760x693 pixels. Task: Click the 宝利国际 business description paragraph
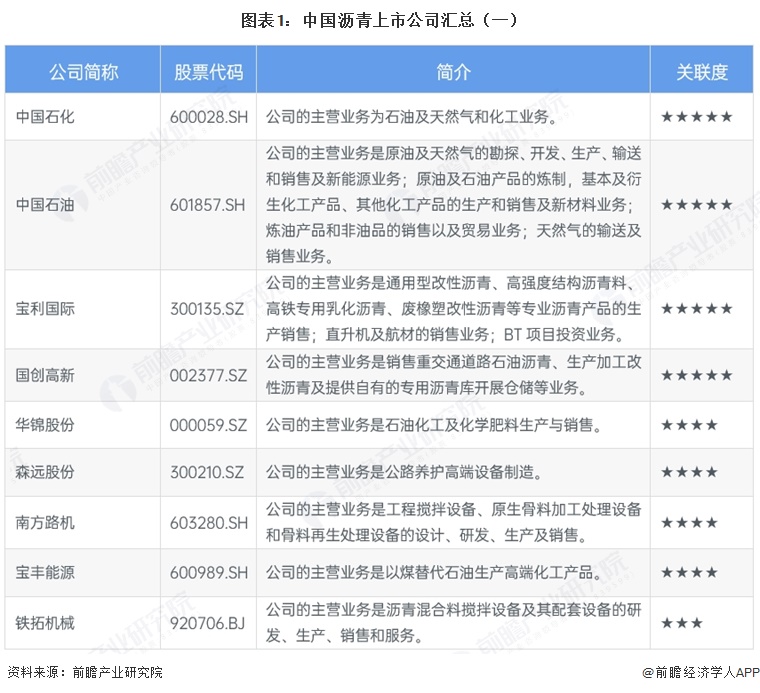(453, 309)
